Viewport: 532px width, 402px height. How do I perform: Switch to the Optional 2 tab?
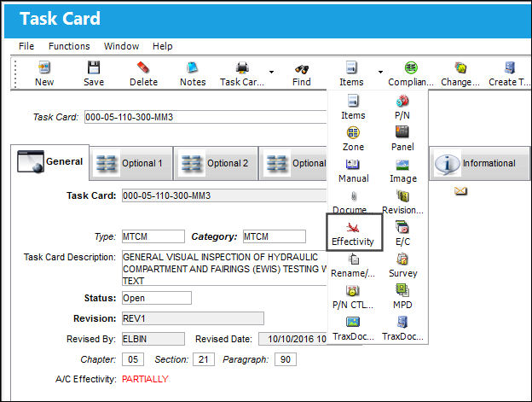(216, 163)
